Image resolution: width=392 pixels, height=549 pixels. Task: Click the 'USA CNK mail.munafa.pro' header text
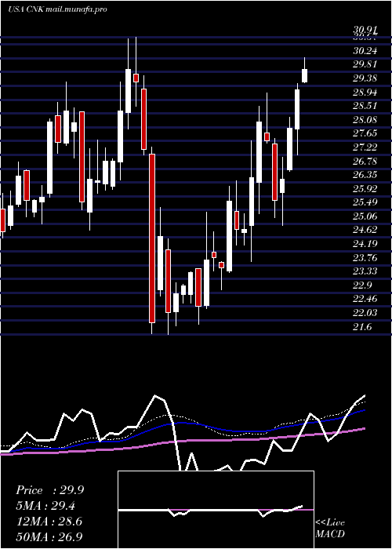(x=57, y=9)
